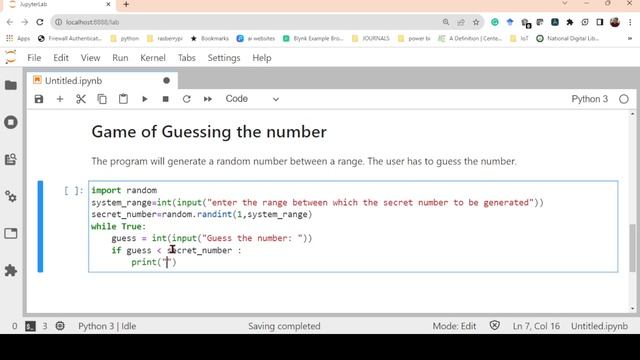This screenshot has height=360, width=640.
Task: Restart the kernel
Action: [x=187, y=99]
